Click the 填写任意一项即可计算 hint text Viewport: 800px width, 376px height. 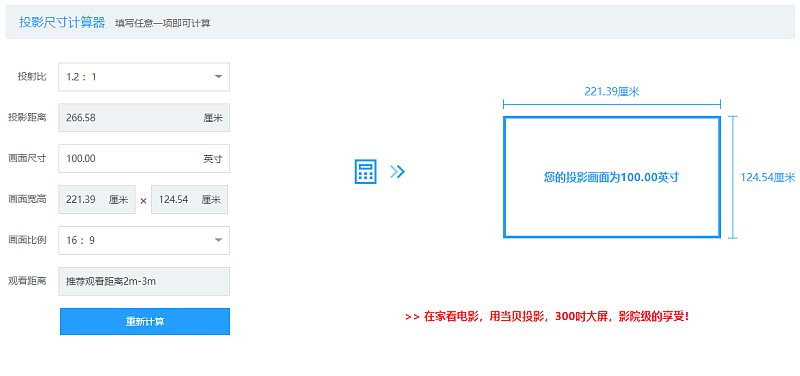(x=162, y=23)
